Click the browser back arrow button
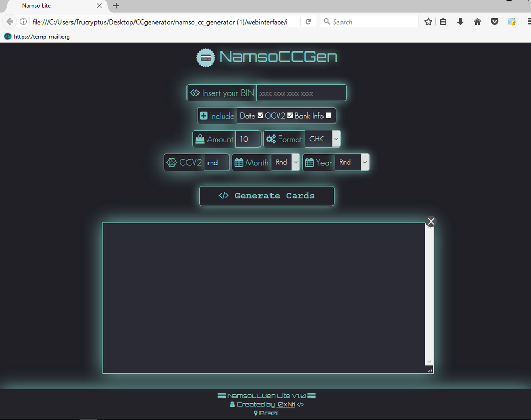 (9, 22)
